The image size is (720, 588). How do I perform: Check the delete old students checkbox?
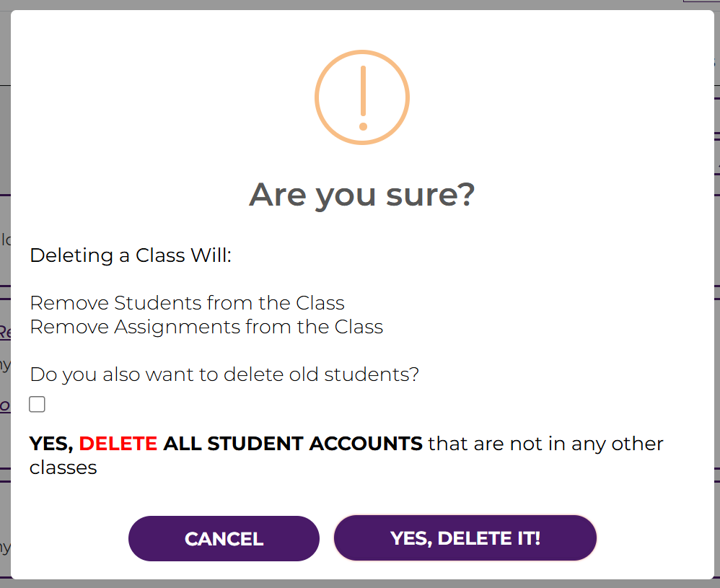(x=38, y=405)
